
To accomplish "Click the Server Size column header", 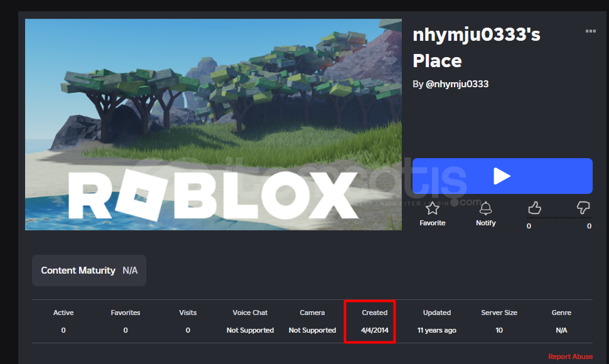I will tap(499, 313).
